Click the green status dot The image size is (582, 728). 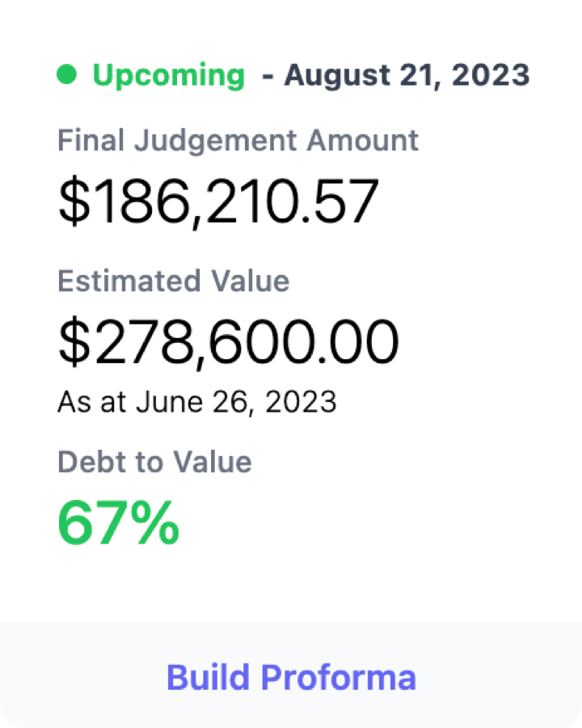[67, 75]
